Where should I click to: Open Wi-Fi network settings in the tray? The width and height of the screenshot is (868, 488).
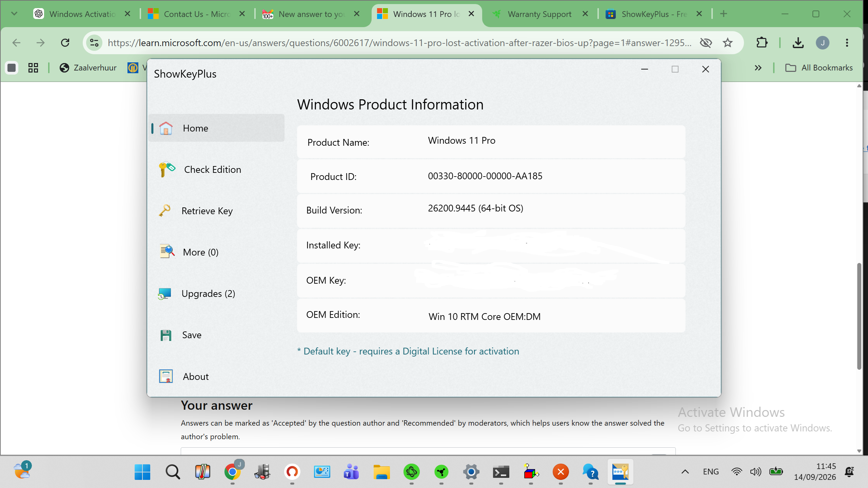point(736,472)
